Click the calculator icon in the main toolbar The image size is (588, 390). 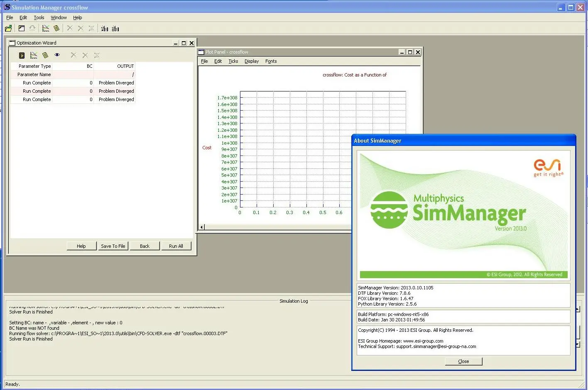(57, 28)
